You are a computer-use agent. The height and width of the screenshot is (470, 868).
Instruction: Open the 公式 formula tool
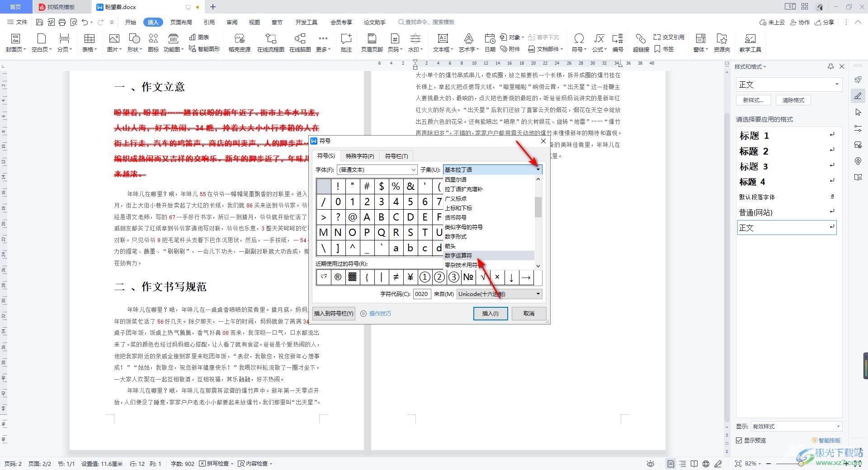(x=599, y=43)
